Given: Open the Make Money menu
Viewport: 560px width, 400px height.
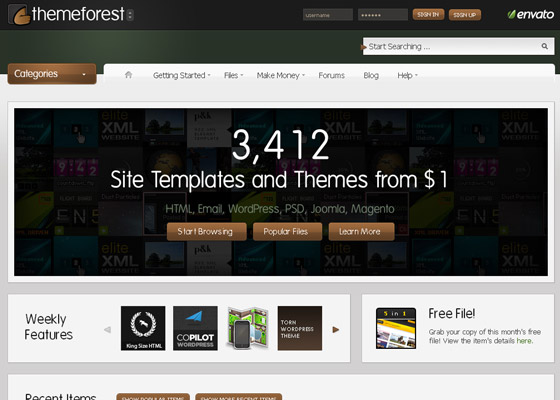Looking at the screenshot, I should coord(281,75).
